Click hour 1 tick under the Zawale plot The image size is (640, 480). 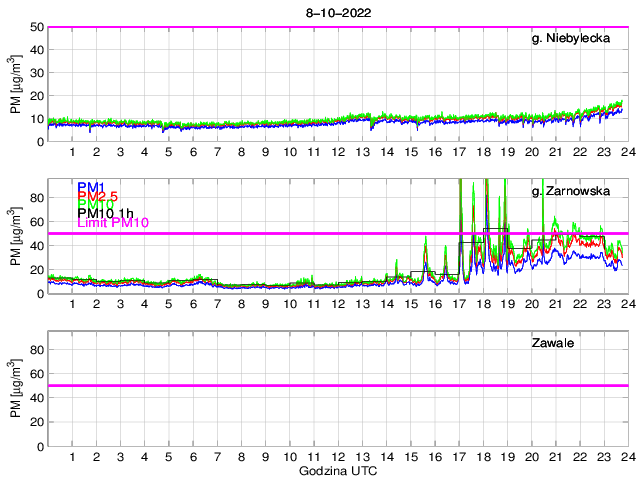coord(73,456)
